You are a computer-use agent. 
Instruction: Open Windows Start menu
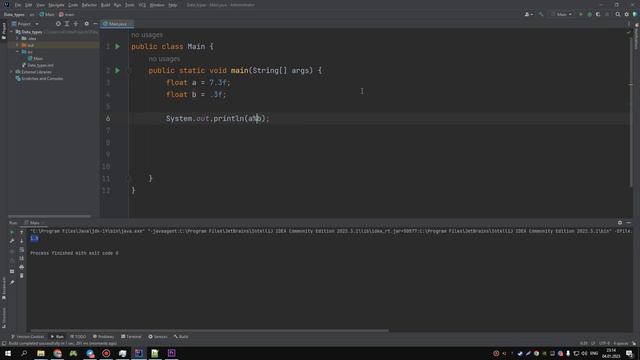pyautogui.click(x=8, y=353)
